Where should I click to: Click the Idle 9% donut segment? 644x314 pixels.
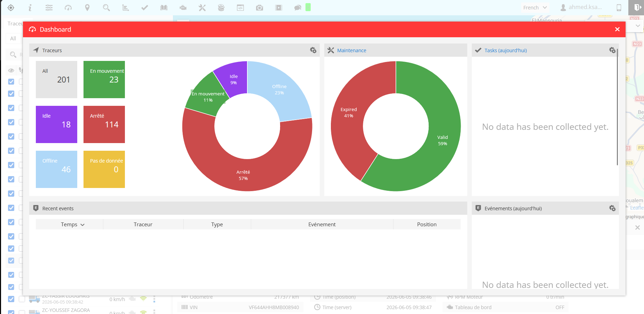pyautogui.click(x=234, y=79)
